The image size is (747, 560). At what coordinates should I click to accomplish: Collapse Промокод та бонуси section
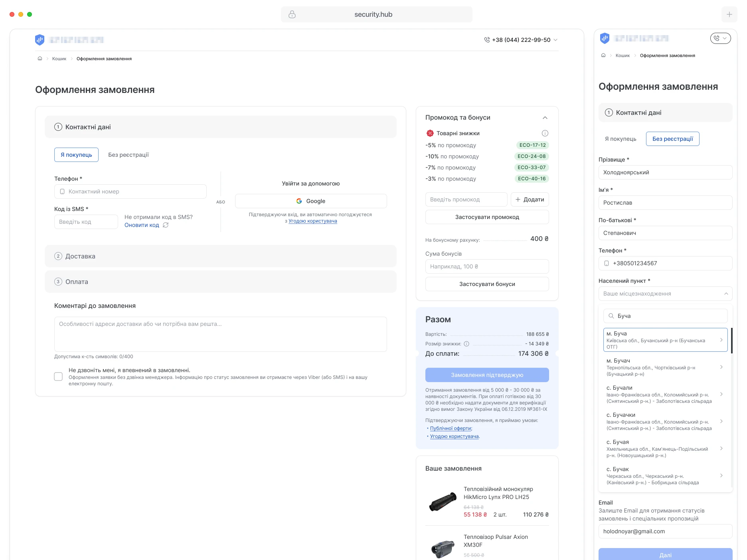click(545, 118)
